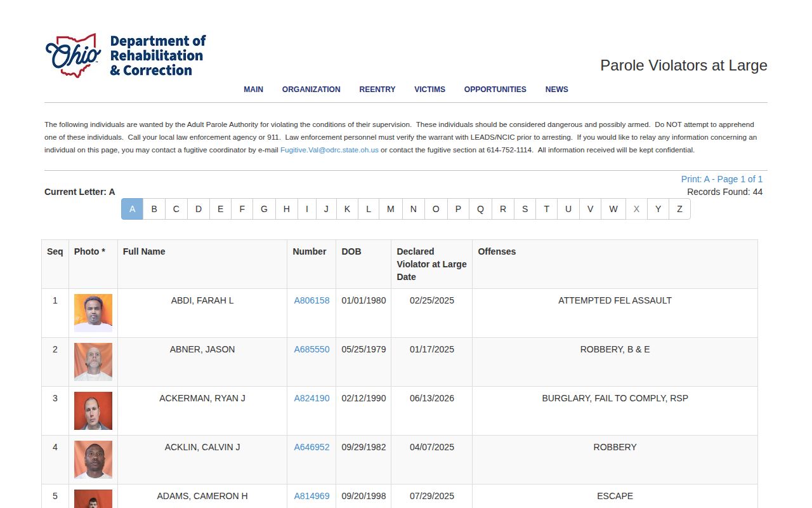
Task: Open photo of ABDI, FARAH L
Action: 93,313
